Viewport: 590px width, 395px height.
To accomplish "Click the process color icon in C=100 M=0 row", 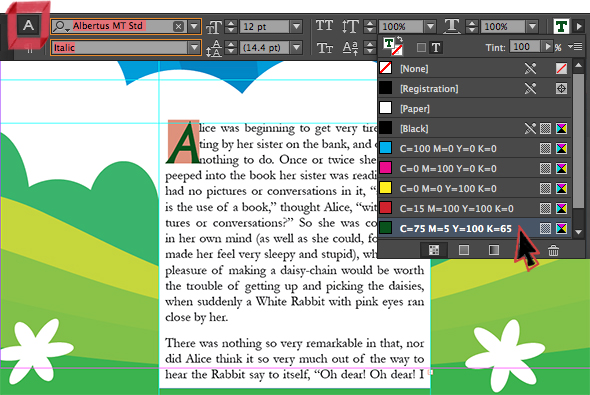I will tap(545, 149).
